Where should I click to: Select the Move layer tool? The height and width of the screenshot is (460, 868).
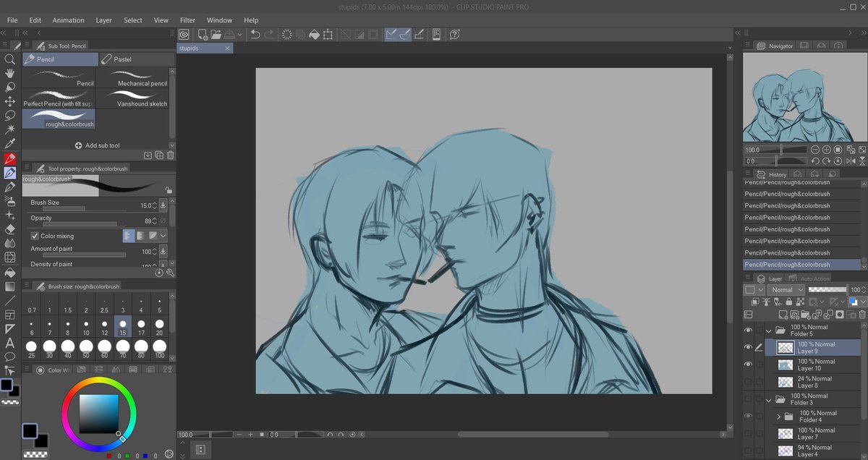coord(10,101)
